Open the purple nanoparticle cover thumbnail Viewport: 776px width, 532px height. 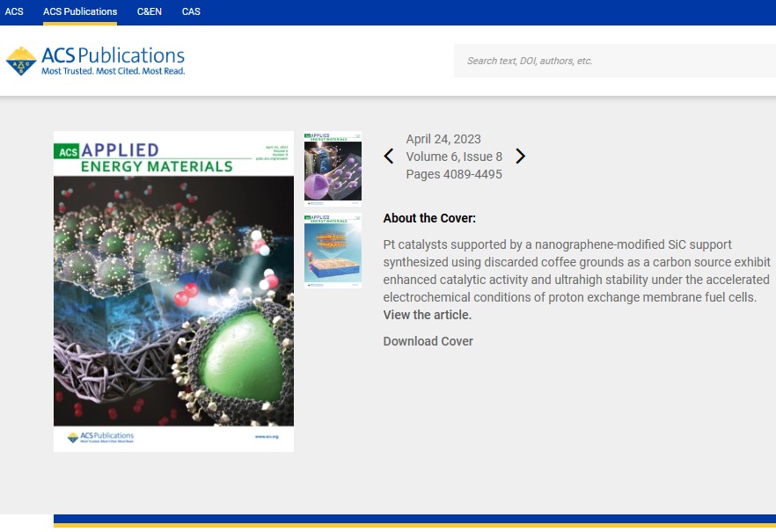pos(333,171)
